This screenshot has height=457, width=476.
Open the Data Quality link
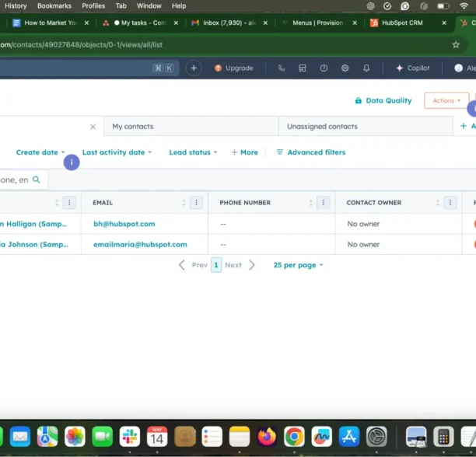pyautogui.click(x=383, y=101)
